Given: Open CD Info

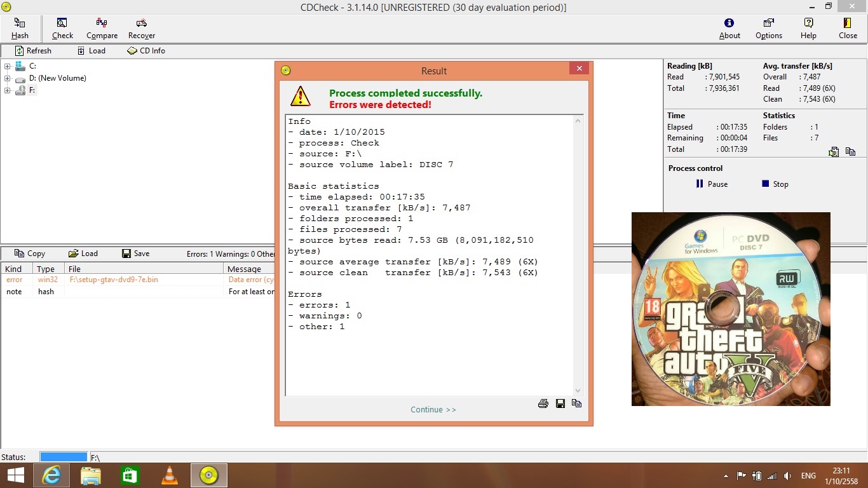Looking at the screenshot, I should tap(146, 51).
